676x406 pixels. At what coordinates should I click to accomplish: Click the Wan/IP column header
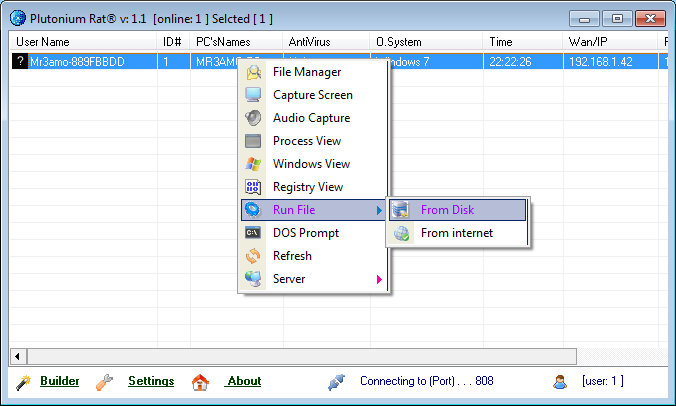coord(610,42)
